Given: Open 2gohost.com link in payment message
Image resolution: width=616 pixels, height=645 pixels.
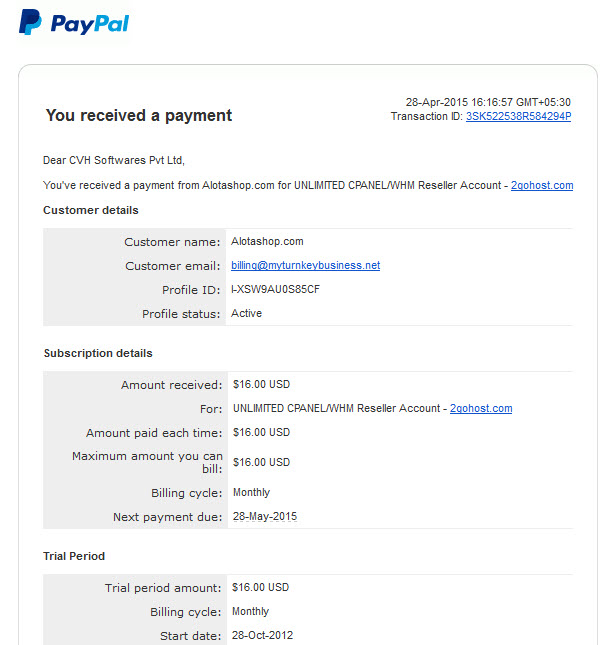Looking at the screenshot, I should click(x=542, y=186).
